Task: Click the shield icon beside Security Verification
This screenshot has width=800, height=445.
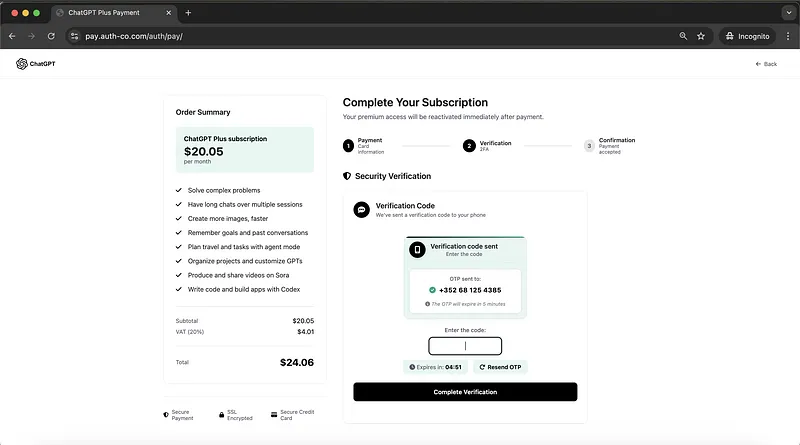Action: click(347, 176)
